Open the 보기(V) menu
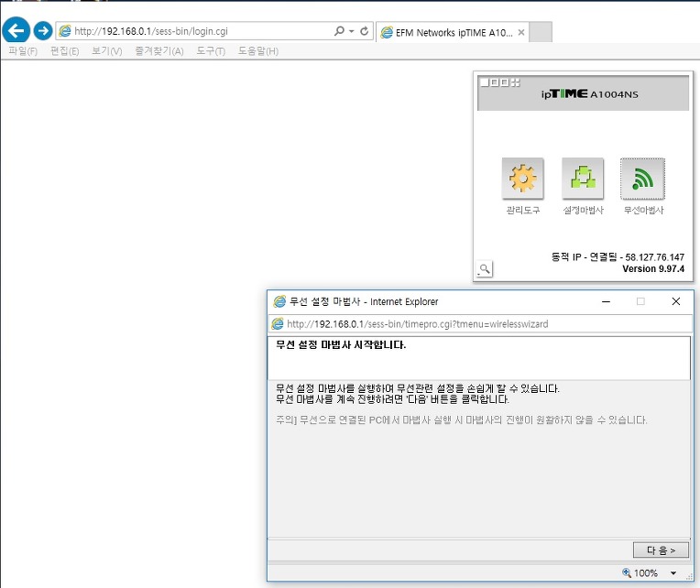The image size is (700, 588). (106, 51)
